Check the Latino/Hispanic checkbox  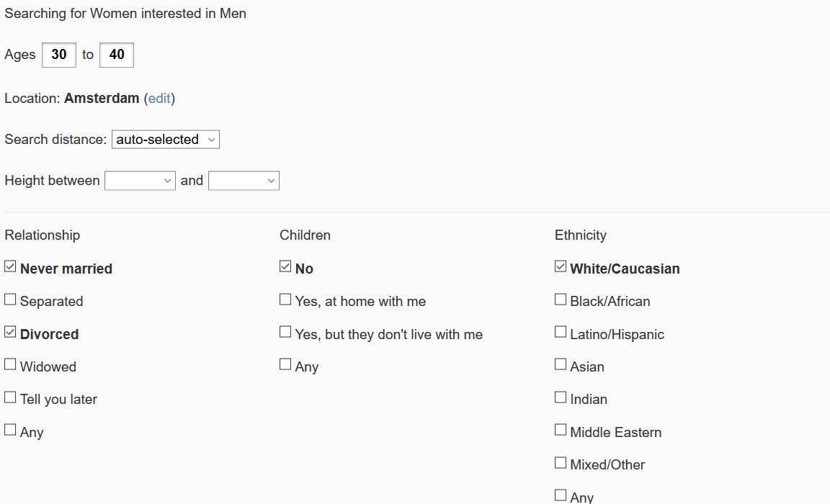pos(561,332)
